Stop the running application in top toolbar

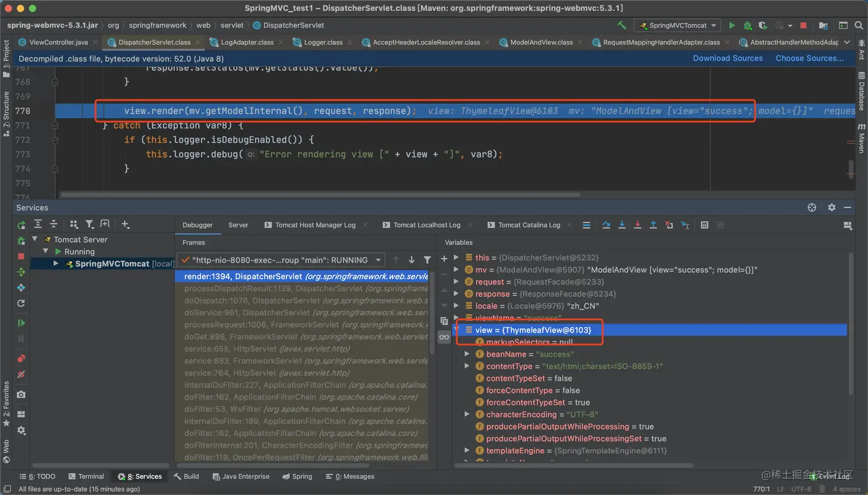click(x=804, y=25)
